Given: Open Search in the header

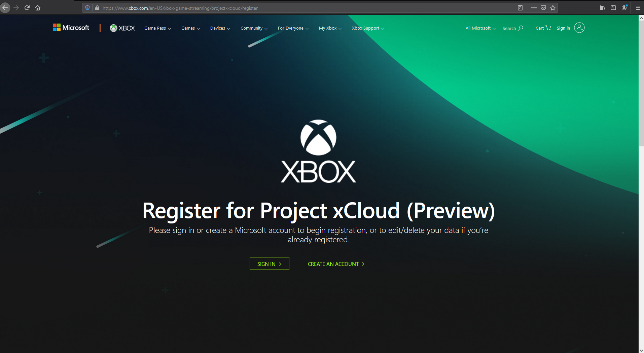Looking at the screenshot, I should click(513, 28).
